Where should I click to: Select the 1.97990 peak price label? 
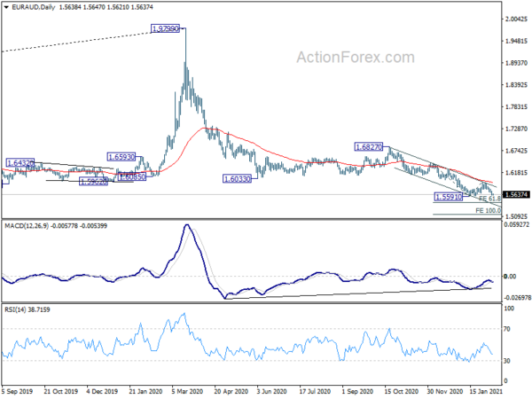165,28
